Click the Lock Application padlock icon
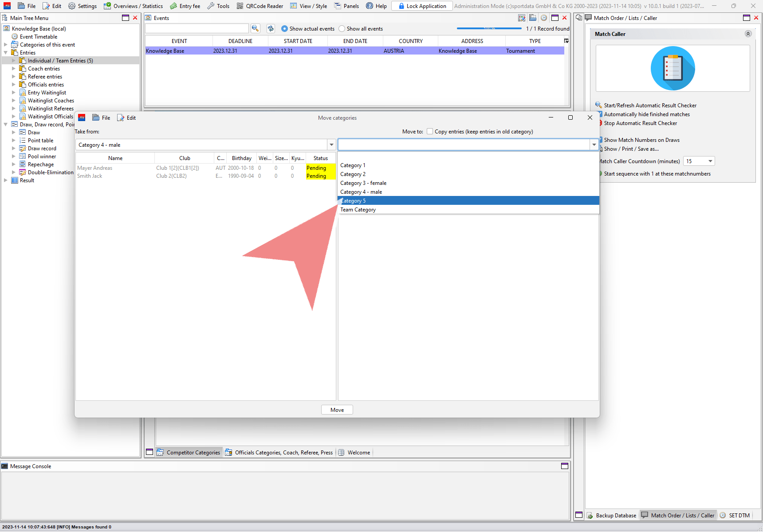The height and width of the screenshot is (532, 763). coord(401,6)
